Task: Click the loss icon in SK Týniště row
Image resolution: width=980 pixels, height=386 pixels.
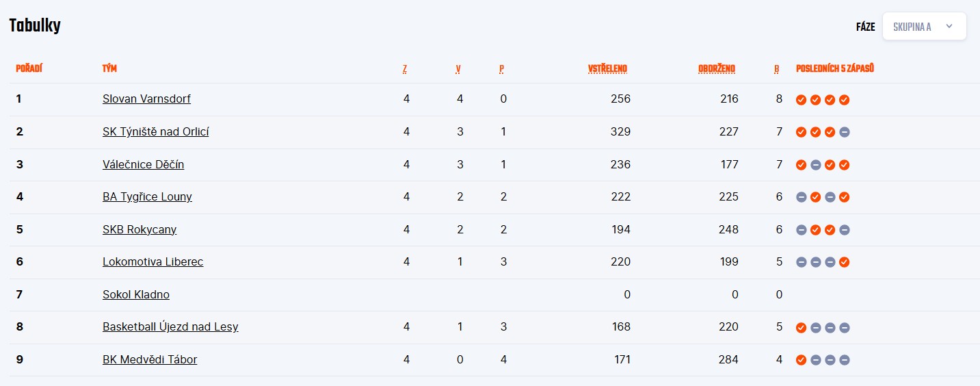Action: click(845, 132)
